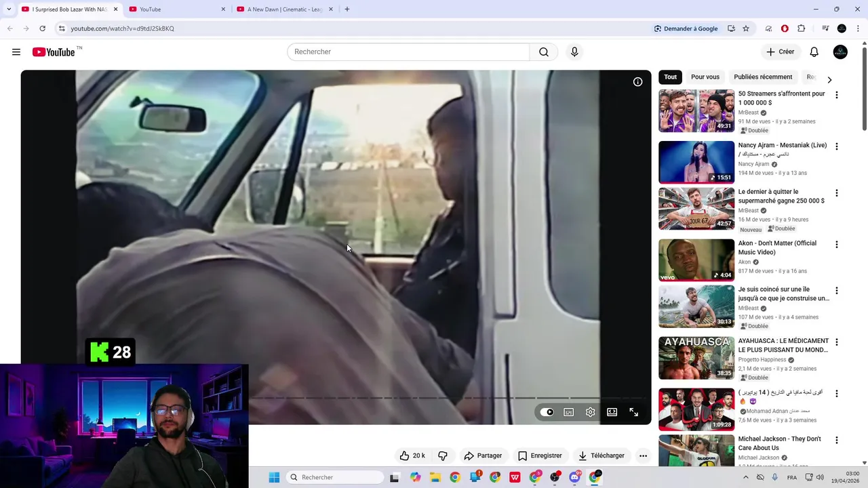Open options for Nancy Ajram Mestaniak video
This screenshot has width=868, height=488.
[836, 146]
